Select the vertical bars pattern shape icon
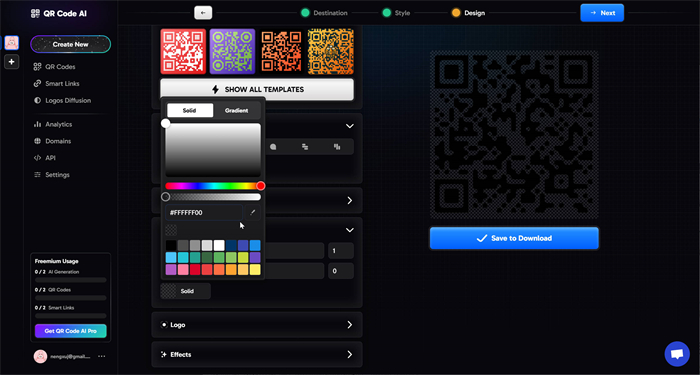Viewport: 700px width, 375px height. [338, 146]
